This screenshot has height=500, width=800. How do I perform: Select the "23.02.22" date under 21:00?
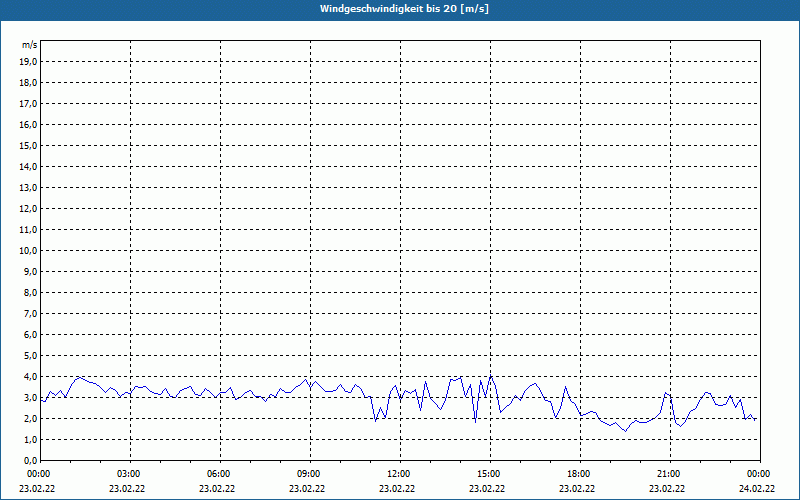pos(667,488)
